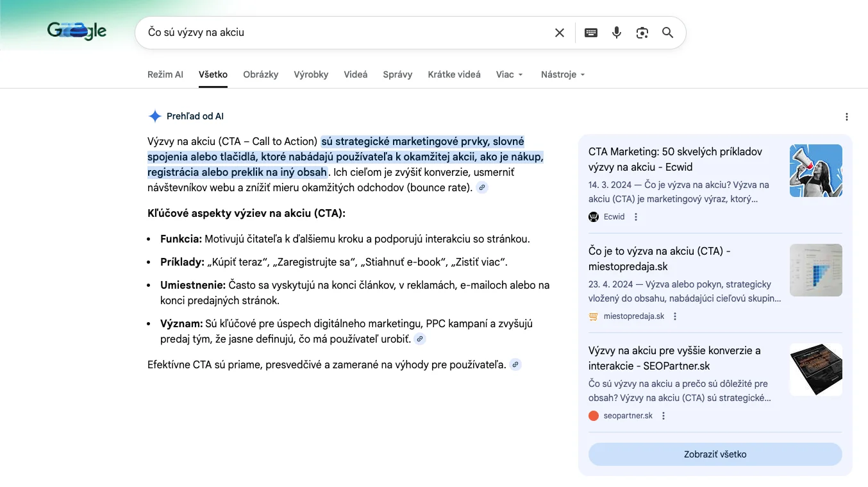Image resolution: width=868 pixels, height=487 pixels.
Task: Expand the Viac dropdown menu
Action: click(510, 74)
